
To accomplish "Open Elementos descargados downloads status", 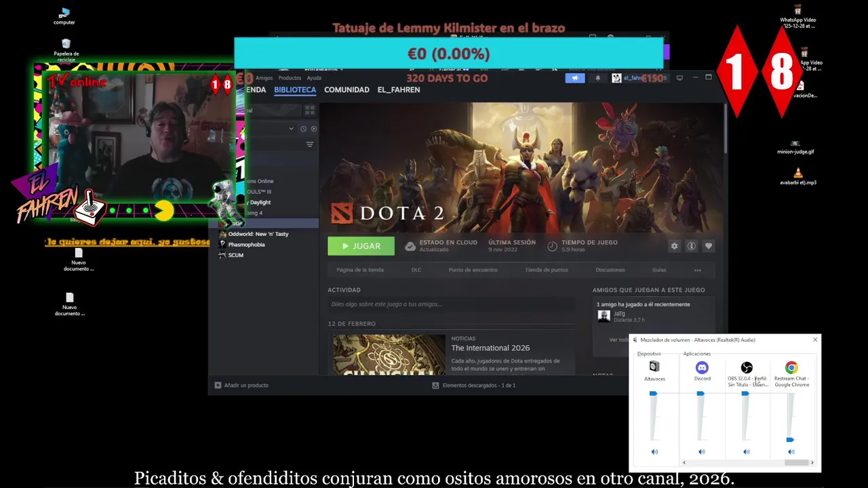I will pos(473,385).
